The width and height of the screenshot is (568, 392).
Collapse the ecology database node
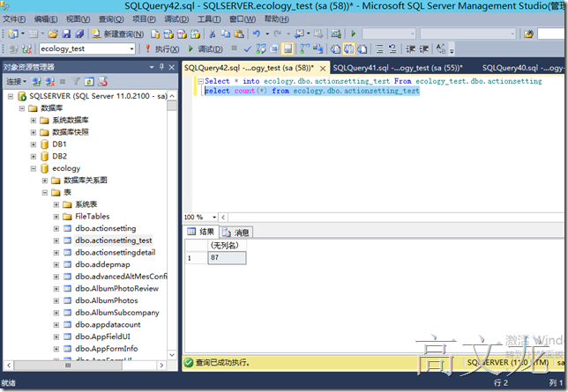pyautogui.click(x=34, y=168)
